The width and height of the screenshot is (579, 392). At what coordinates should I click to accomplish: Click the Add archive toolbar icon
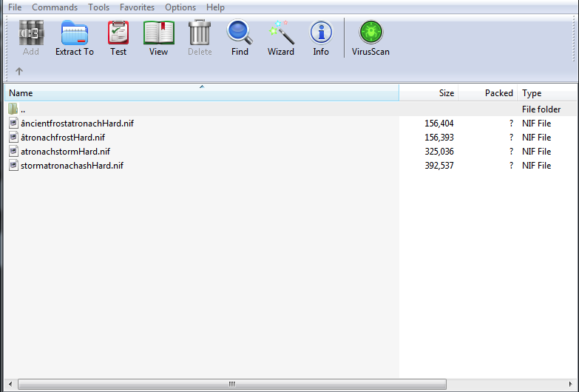pos(31,33)
